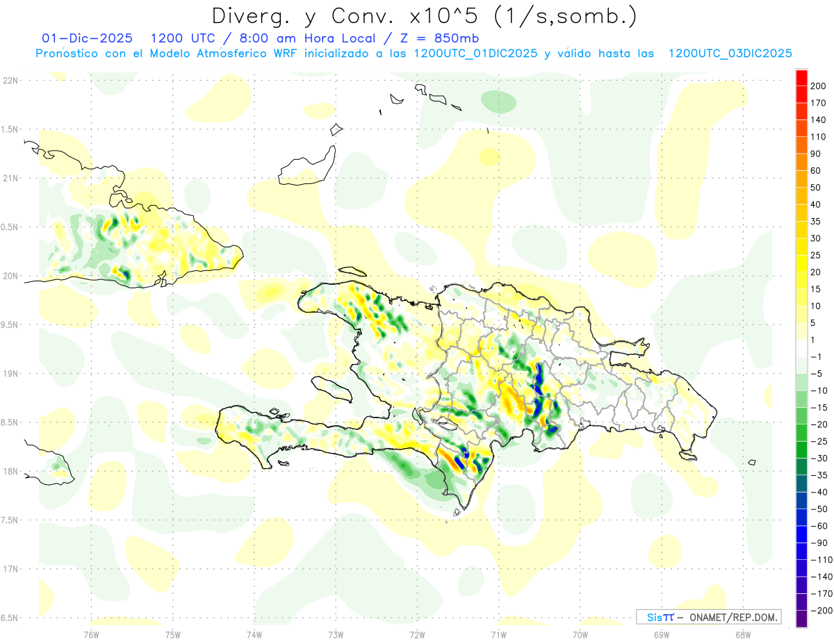Click the red colorbar segment above 200
This screenshot has height=644, width=834.
tap(801, 78)
